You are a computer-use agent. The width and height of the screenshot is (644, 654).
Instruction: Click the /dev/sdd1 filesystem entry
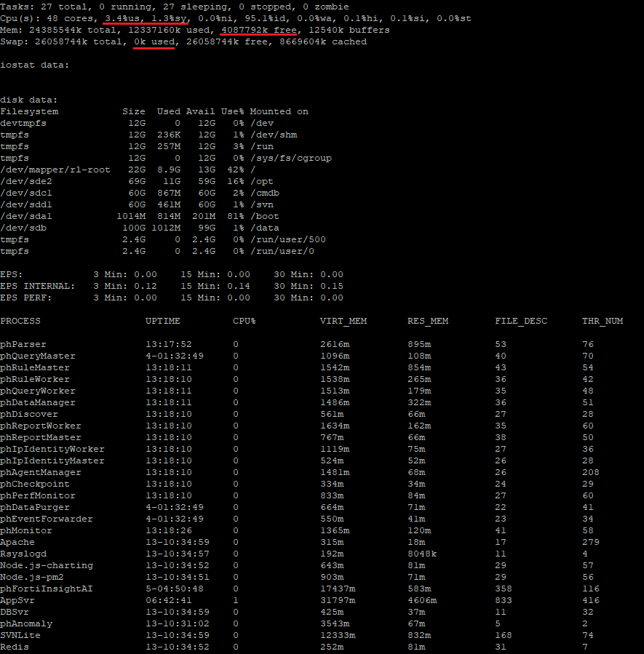[x=26, y=205]
